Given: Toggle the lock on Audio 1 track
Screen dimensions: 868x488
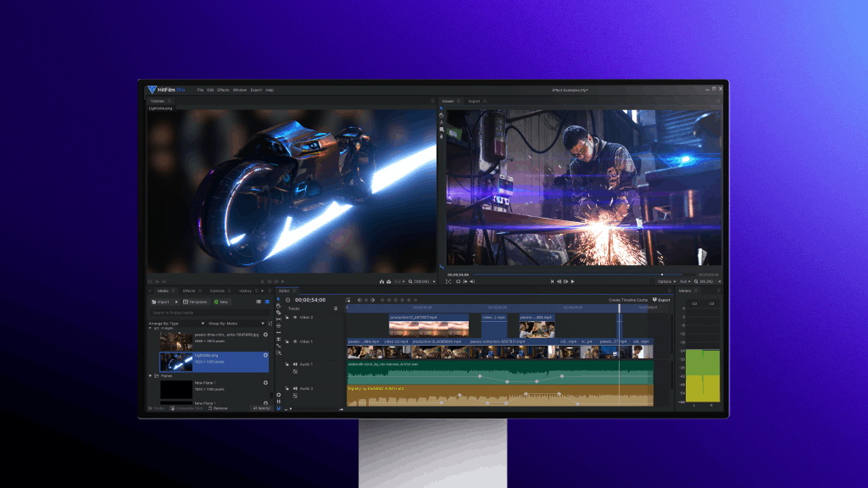Looking at the screenshot, I should 287,364.
